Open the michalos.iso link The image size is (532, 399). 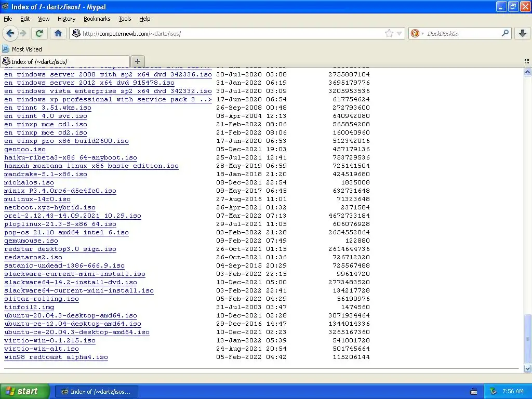[29, 182]
